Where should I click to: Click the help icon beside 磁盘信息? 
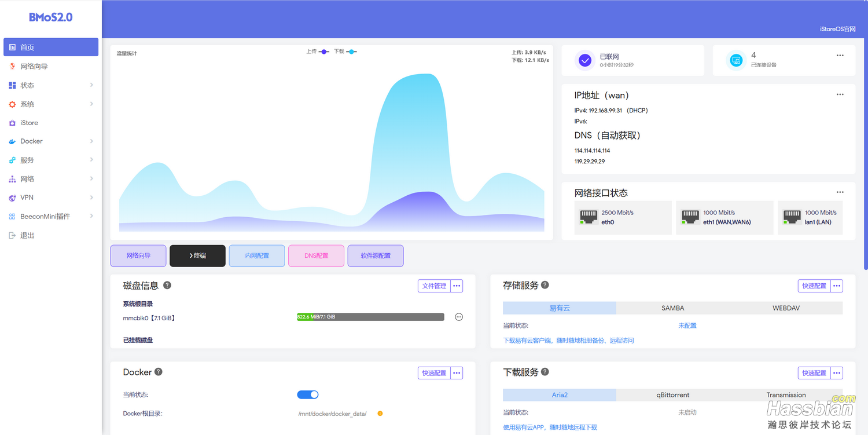pos(167,285)
